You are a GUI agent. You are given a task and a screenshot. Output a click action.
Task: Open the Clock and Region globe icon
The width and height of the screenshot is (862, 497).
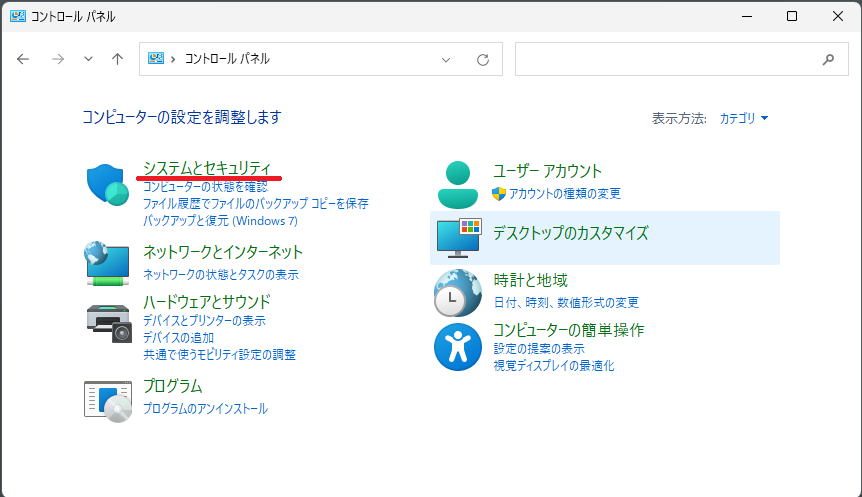pos(457,292)
